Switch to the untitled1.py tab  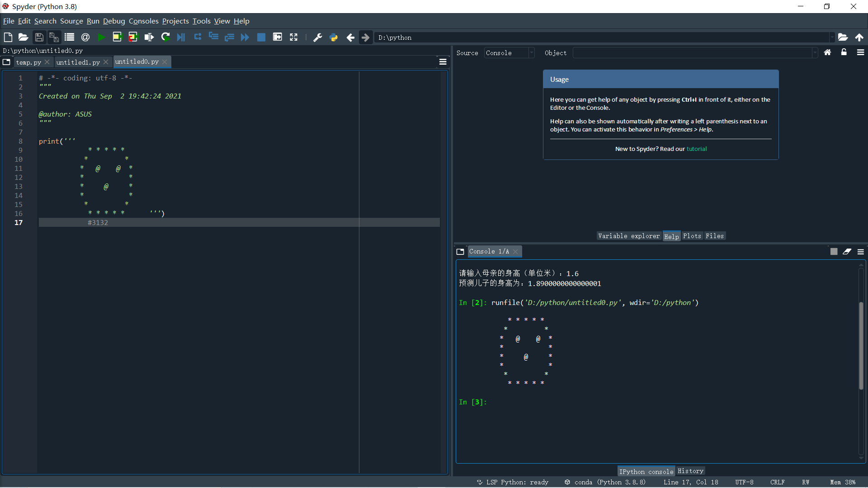[78, 62]
